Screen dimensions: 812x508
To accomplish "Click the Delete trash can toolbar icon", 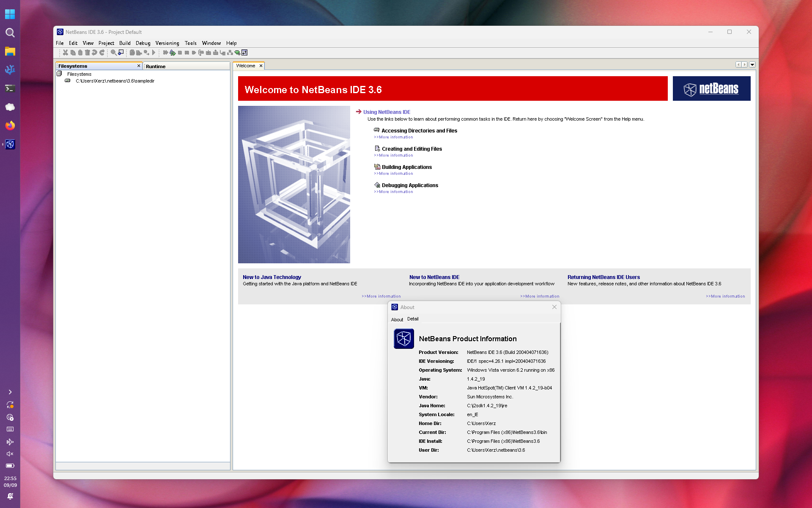I will [87, 52].
